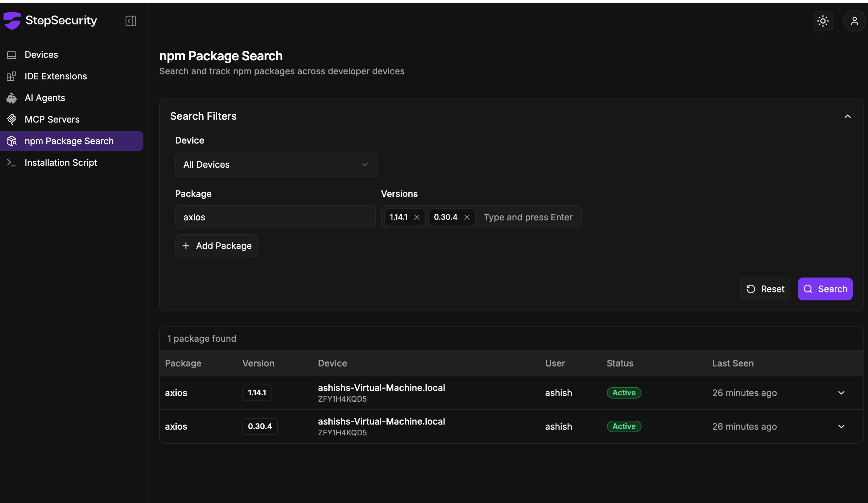Viewport: 868px width, 503px height.
Task: Click the npm Package Search cube icon
Action: (x=11, y=141)
